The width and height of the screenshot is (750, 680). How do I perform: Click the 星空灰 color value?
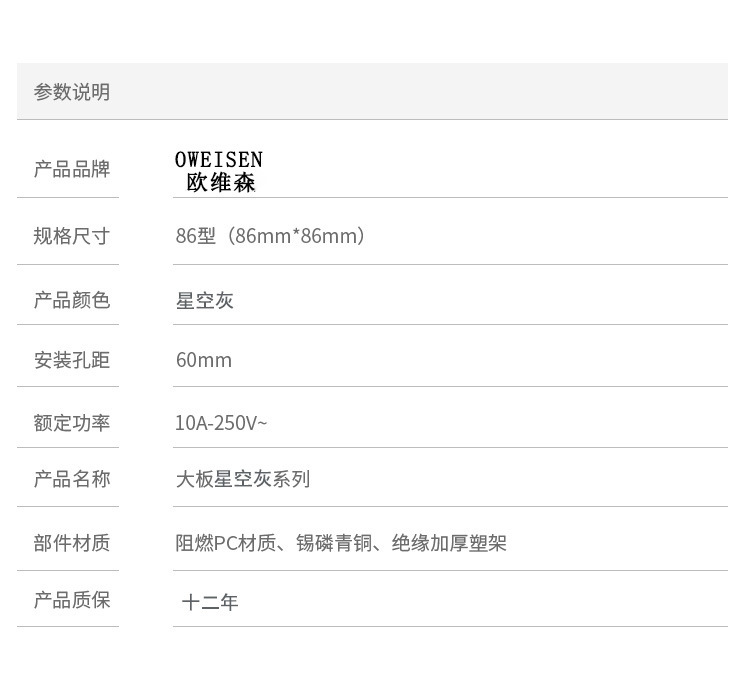(x=205, y=301)
